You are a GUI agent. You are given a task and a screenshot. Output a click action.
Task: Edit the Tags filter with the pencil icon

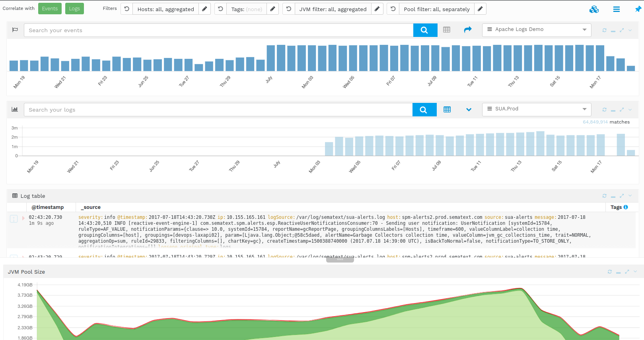pos(272,9)
